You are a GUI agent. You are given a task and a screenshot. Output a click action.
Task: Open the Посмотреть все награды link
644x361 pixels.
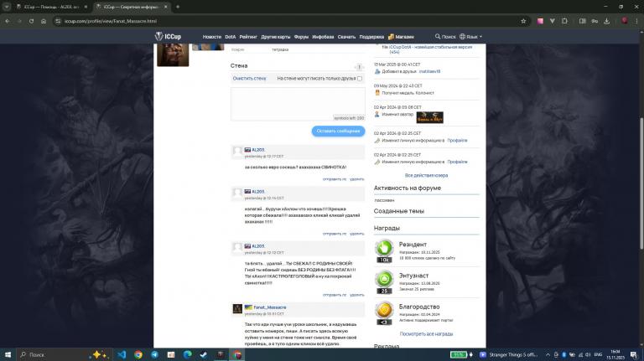pyautogui.click(x=426, y=334)
